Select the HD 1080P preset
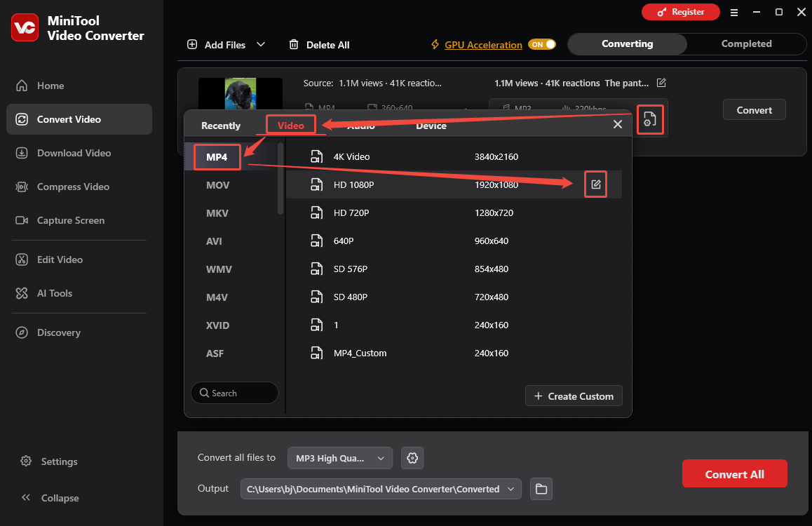 [454, 184]
